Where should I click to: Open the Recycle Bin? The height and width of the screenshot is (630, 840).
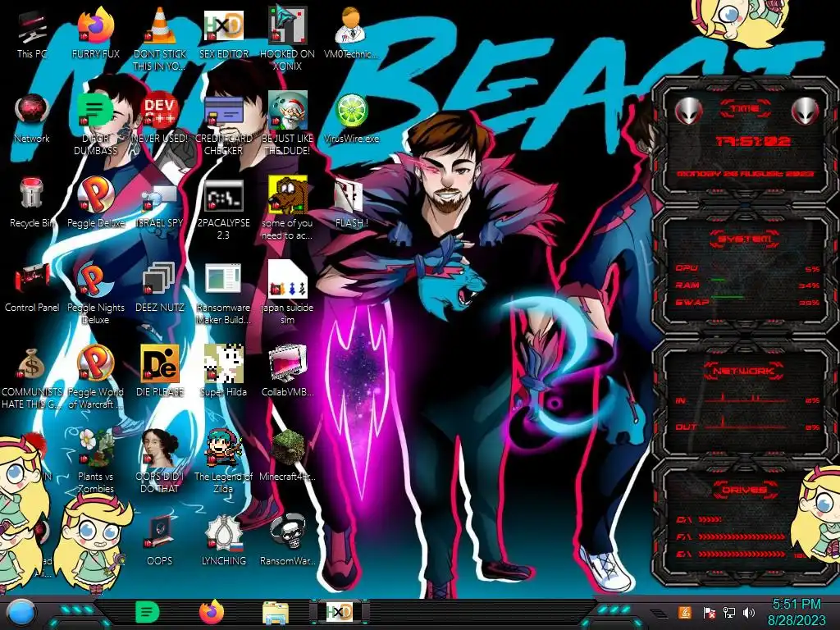pyautogui.click(x=32, y=194)
